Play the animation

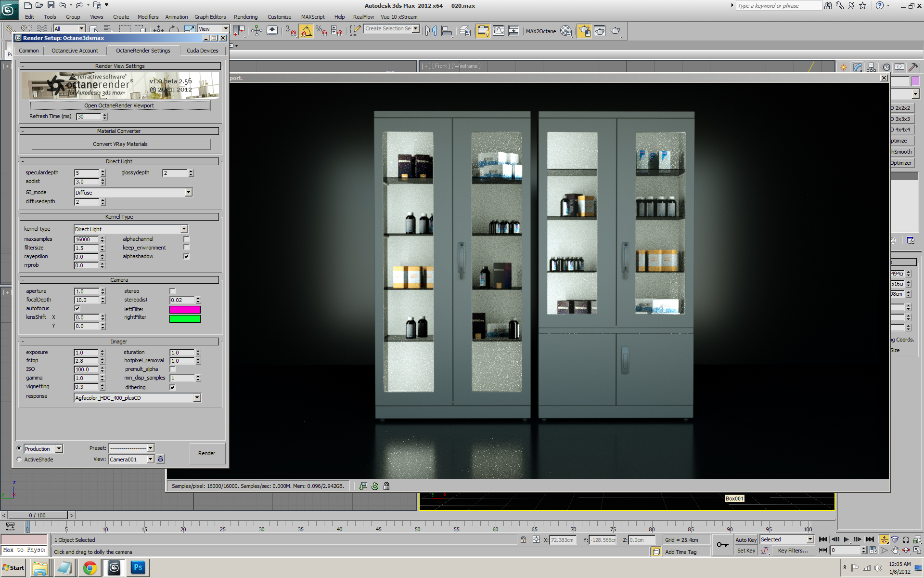click(x=846, y=539)
